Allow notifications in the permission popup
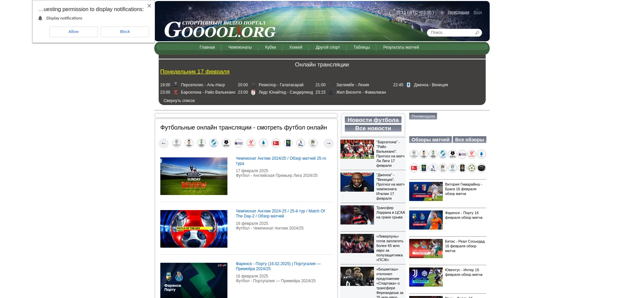 click(73, 32)
